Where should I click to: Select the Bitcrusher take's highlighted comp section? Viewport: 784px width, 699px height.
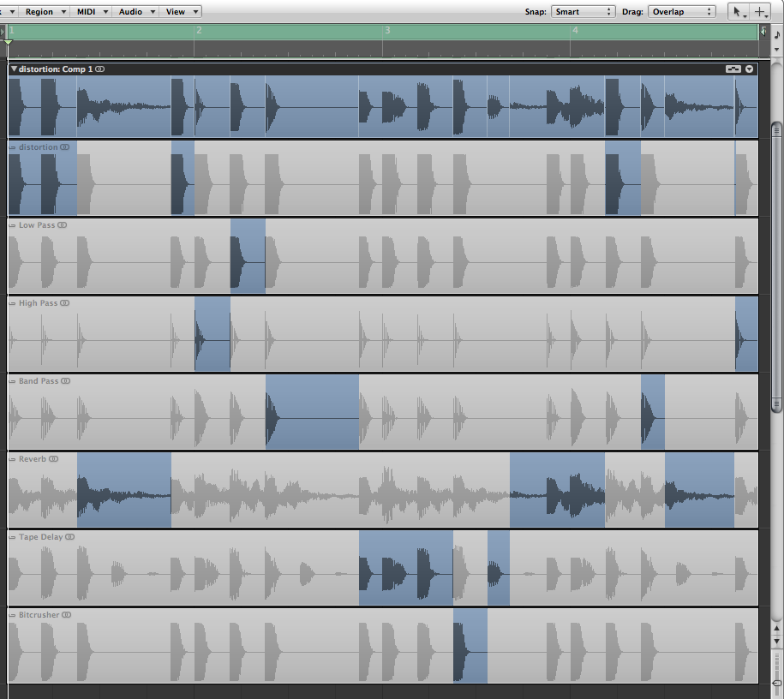470,646
